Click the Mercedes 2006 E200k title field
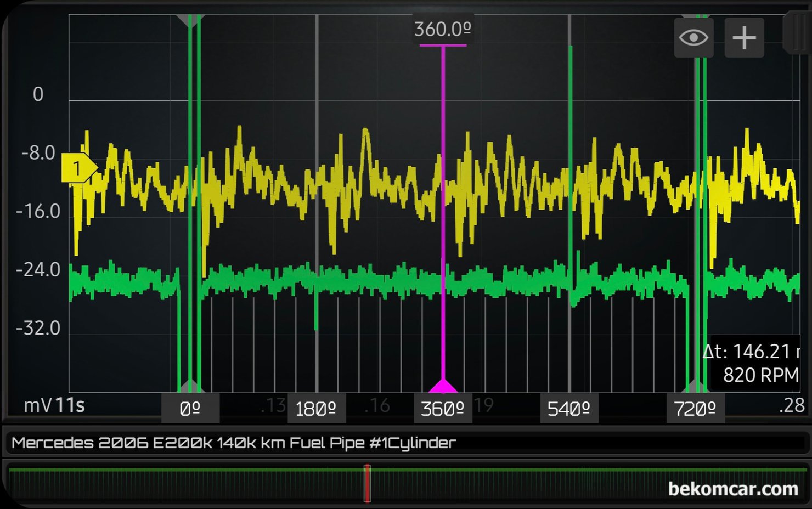 (x=234, y=443)
